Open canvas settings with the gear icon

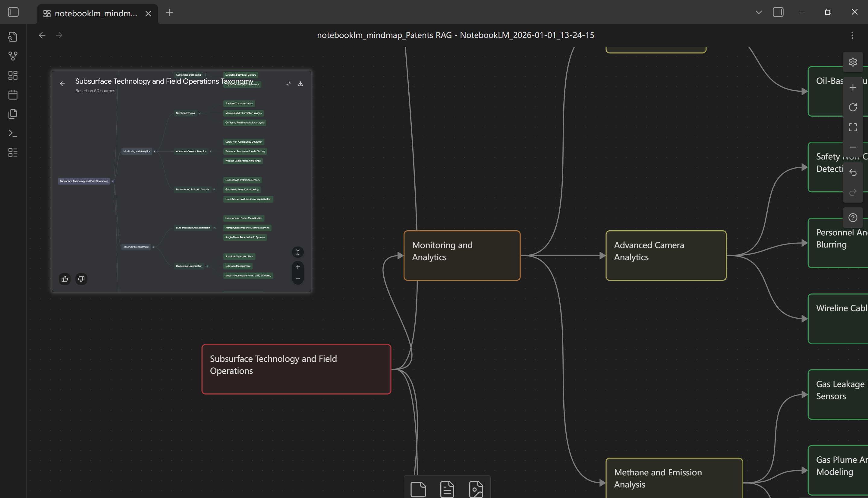pos(853,62)
